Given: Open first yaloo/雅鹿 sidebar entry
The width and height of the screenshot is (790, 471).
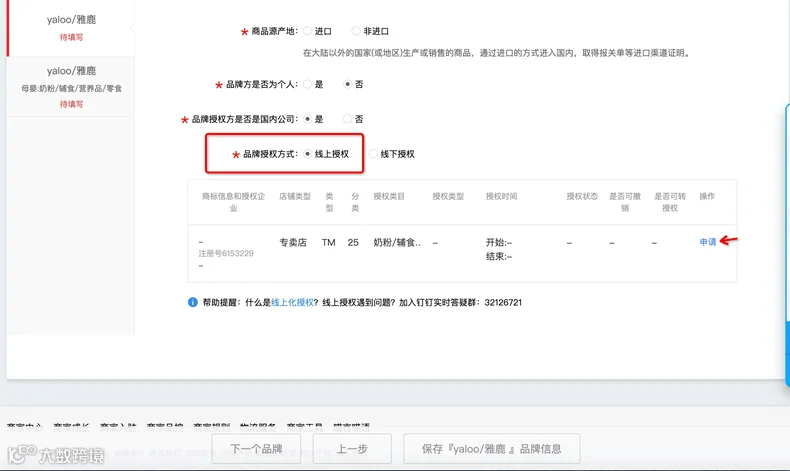Looking at the screenshot, I should tap(71, 28).
